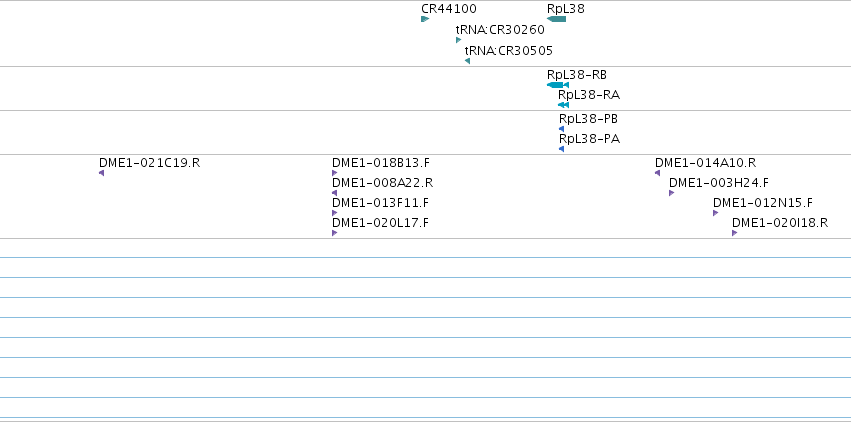Open the tRNA:CR30260 label
851x422 pixels.
pyautogui.click(x=500, y=30)
